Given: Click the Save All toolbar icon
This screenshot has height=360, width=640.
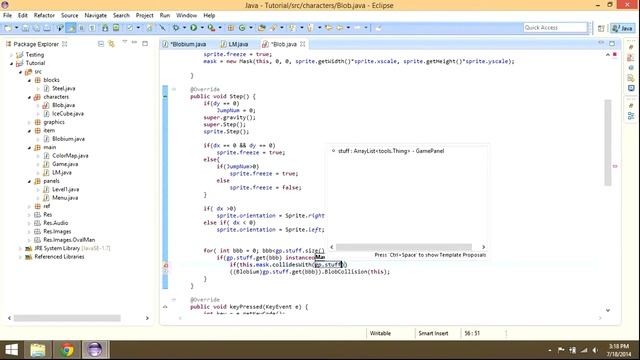Looking at the screenshot, I should [36, 28].
